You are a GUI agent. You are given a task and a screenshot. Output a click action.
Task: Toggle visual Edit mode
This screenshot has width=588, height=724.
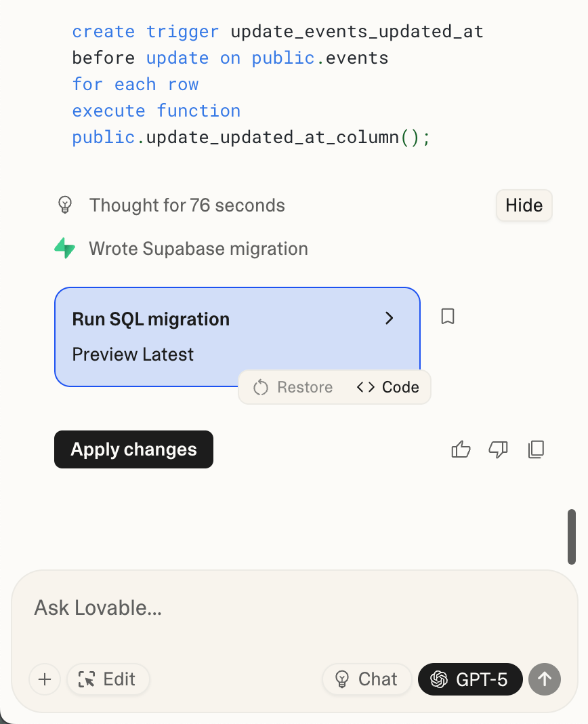click(x=108, y=679)
